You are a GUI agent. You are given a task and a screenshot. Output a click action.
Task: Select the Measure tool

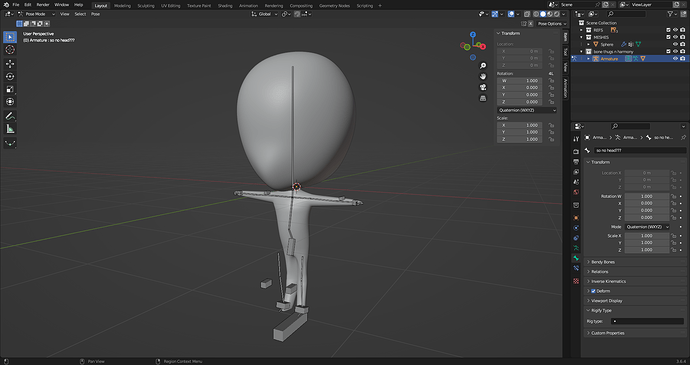point(10,129)
